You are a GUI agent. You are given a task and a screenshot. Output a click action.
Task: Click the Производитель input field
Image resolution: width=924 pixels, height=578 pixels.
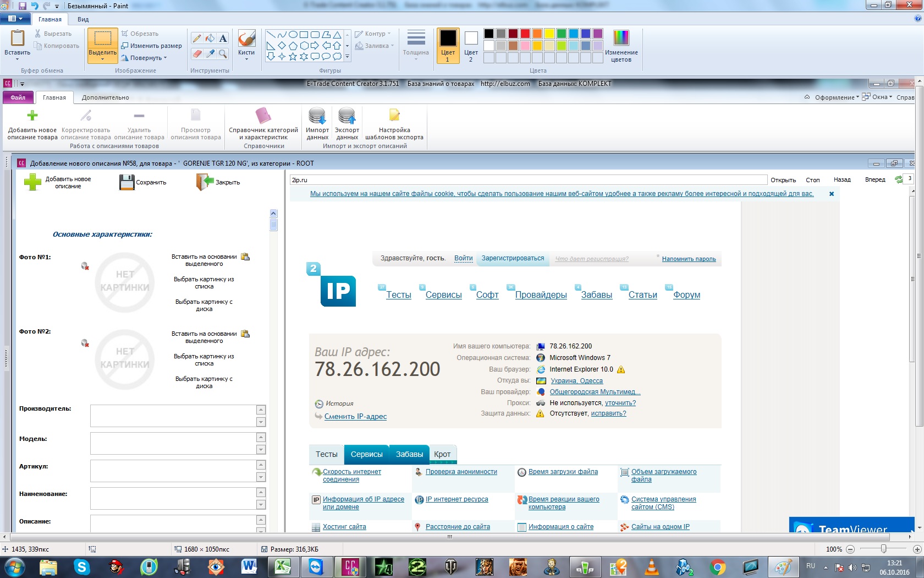click(173, 416)
